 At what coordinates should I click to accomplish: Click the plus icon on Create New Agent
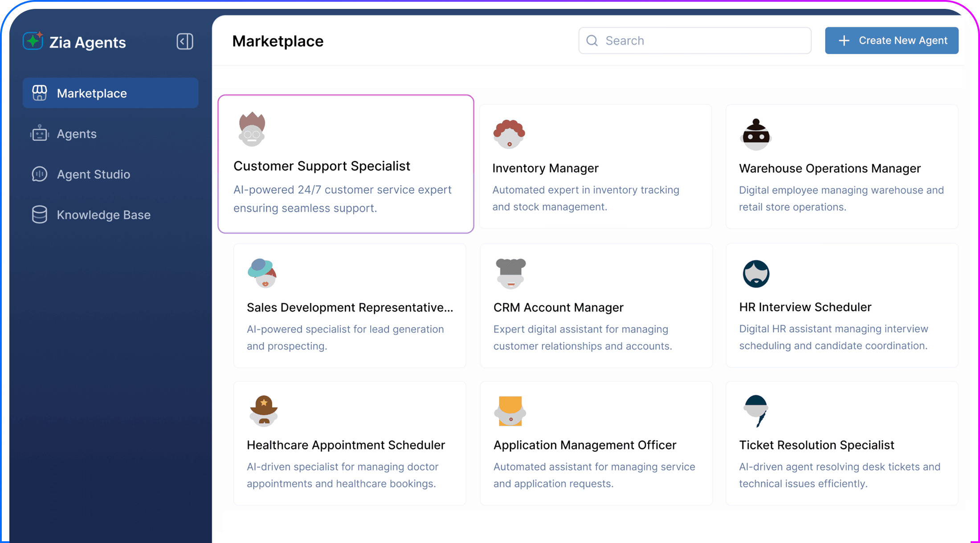point(844,41)
